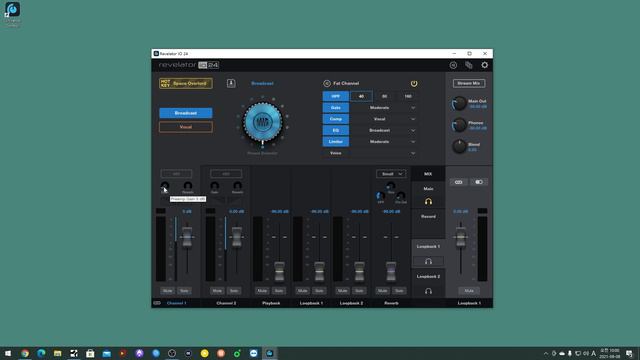Click the Channel 1 Reverb send knob

(188, 186)
